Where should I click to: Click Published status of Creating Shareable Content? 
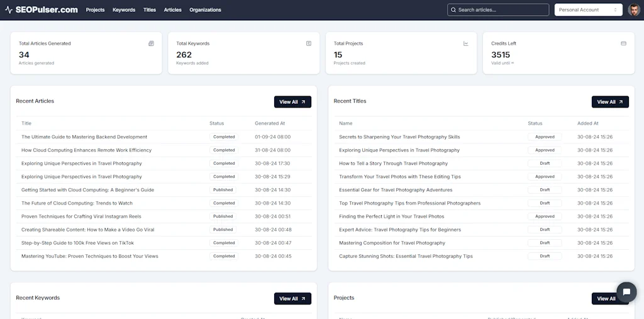223,230
